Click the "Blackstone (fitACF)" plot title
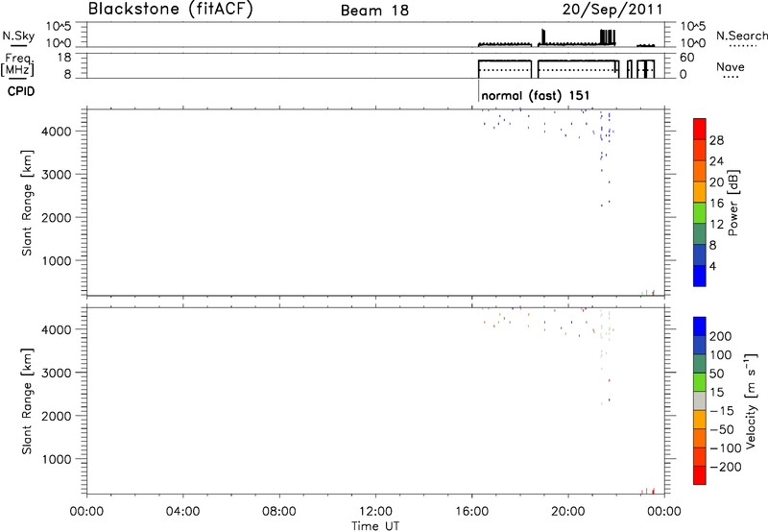The height and width of the screenshot is (532, 768). [170, 9]
